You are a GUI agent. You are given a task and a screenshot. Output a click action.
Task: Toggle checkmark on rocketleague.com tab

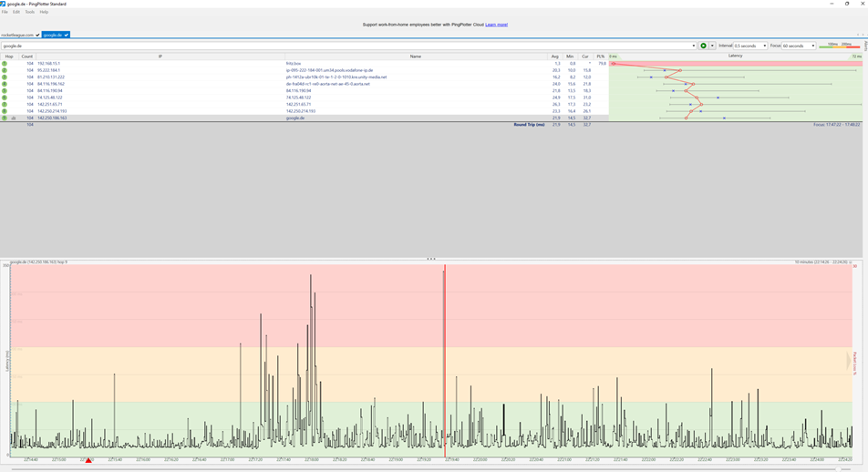click(x=37, y=35)
